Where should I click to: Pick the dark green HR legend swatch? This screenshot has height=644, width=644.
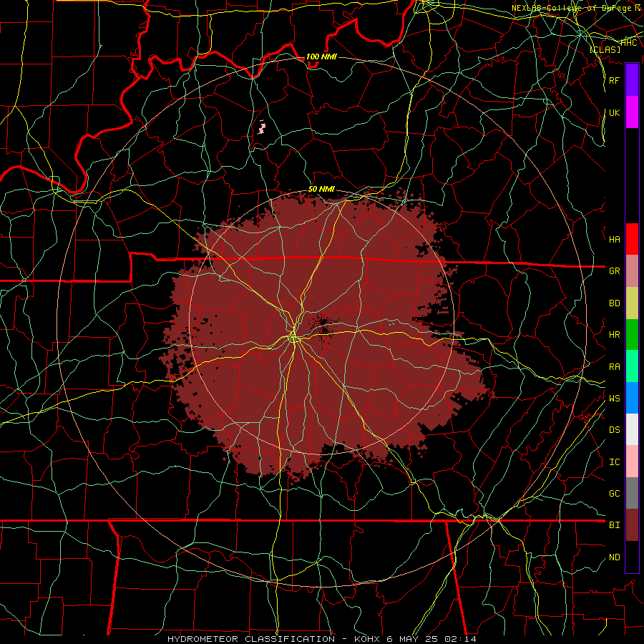[632, 335]
